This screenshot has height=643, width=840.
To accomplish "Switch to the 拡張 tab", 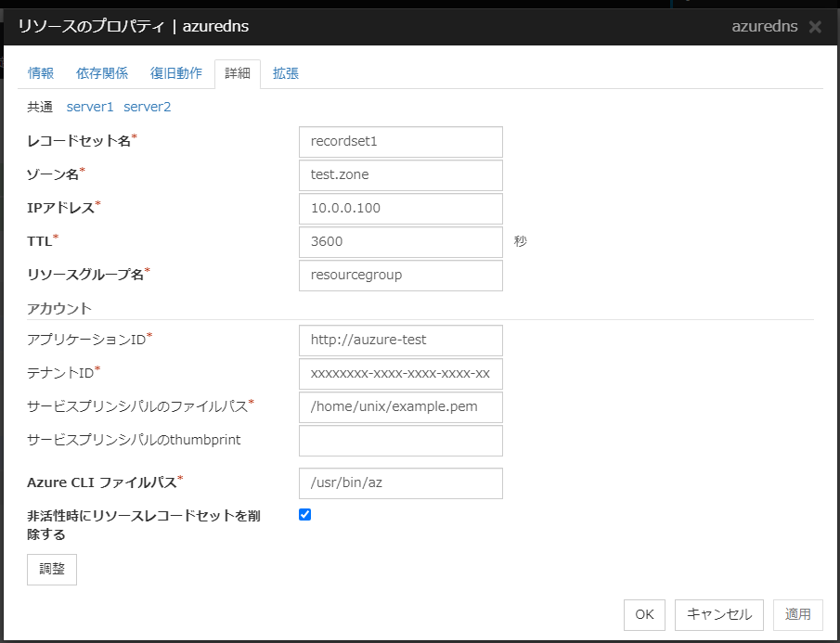I will click(286, 74).
